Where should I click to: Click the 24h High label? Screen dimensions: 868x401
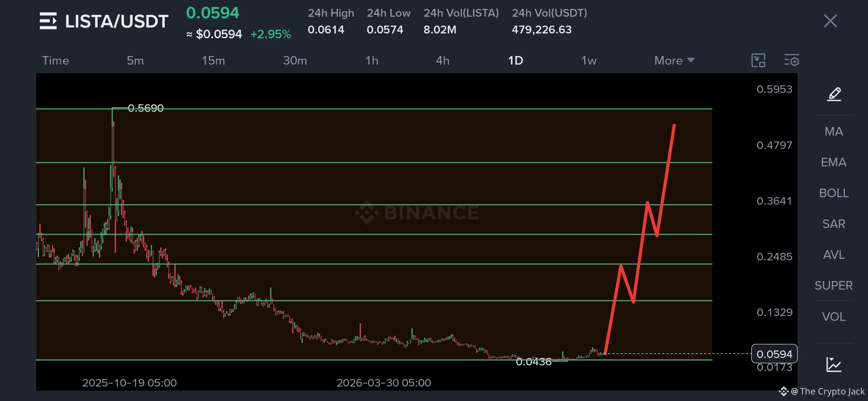click(x=331, y=13)
